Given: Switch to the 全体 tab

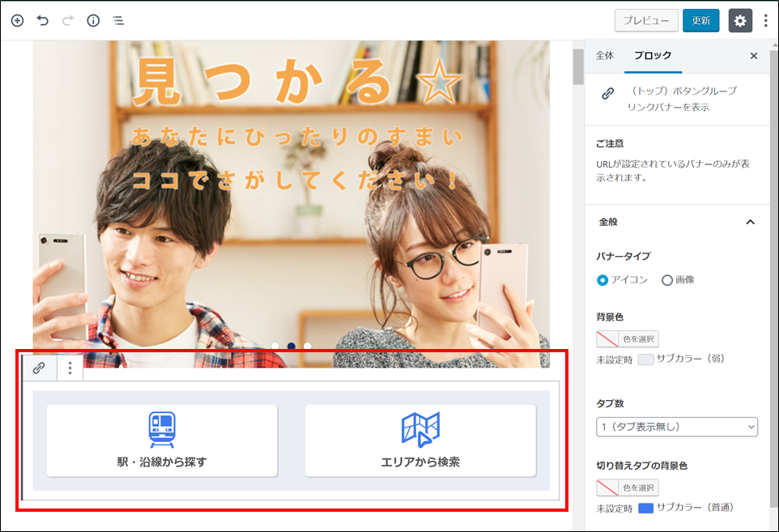Looking at the screenshot, I should (x=605, y=56).
